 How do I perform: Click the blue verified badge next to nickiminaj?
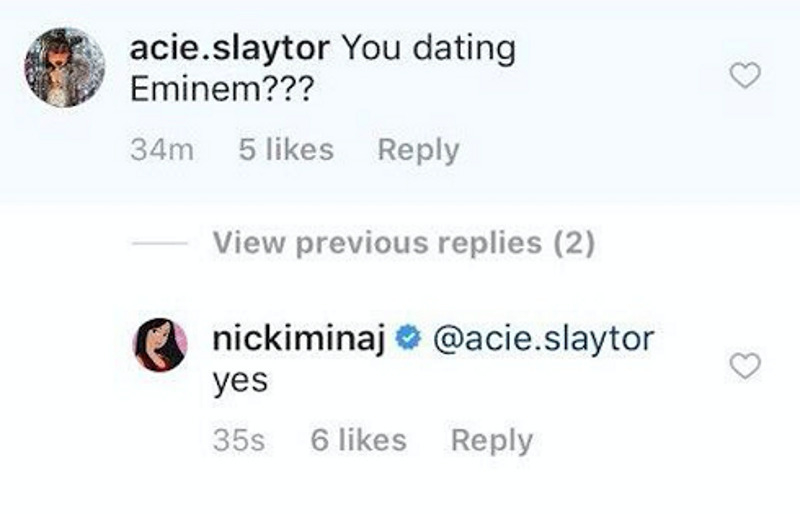click(407, 339)
